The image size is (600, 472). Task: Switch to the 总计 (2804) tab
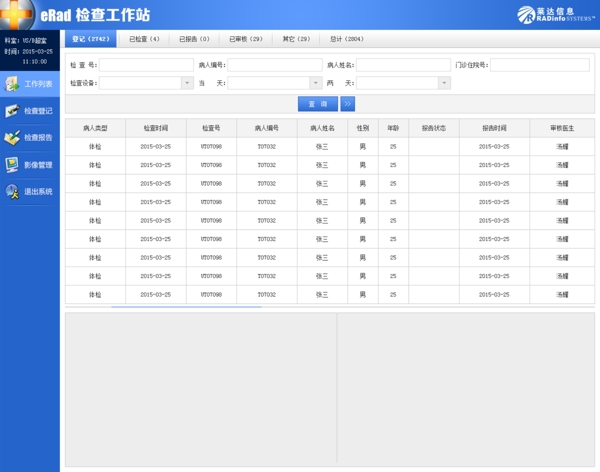pyautogui.click(x=347, y=39)
